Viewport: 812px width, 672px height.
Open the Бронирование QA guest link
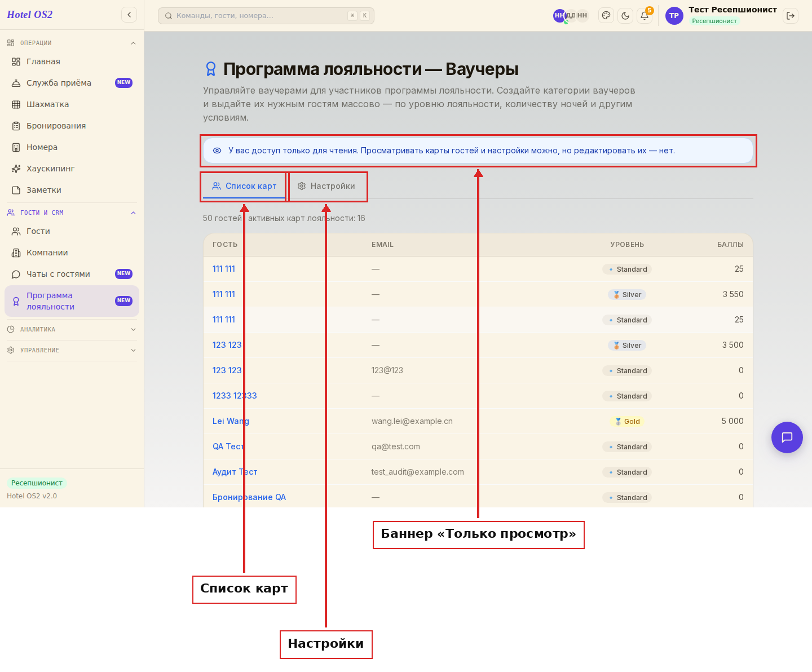249,497
